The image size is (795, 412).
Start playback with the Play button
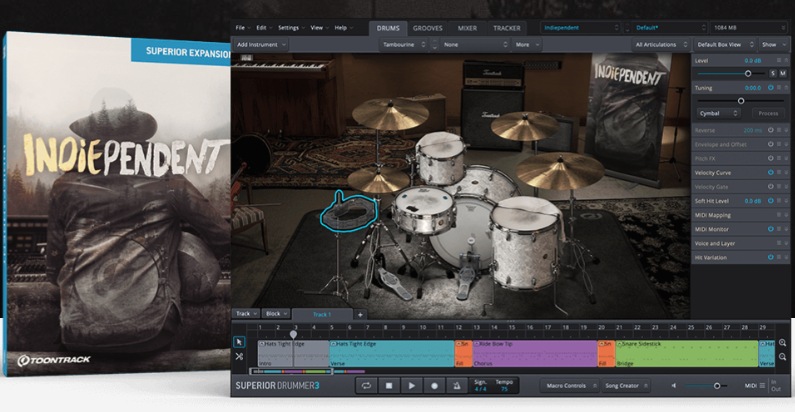(411, 386)
